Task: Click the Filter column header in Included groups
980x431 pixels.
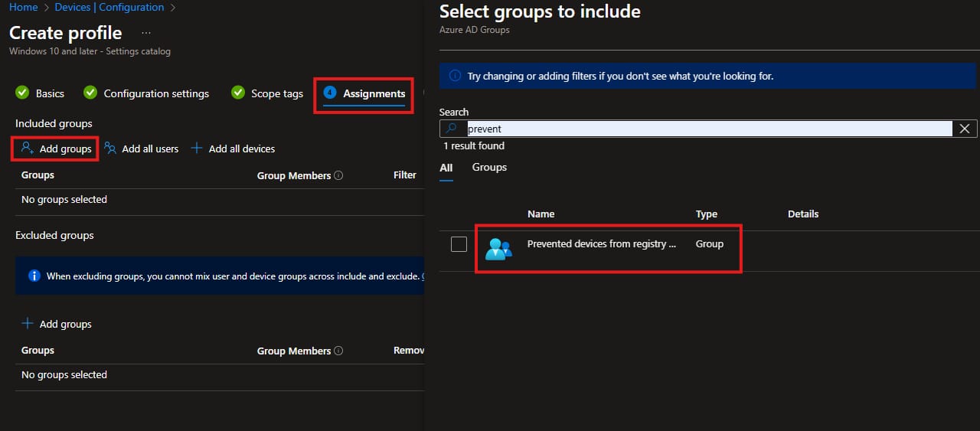Action: [405, 175]
